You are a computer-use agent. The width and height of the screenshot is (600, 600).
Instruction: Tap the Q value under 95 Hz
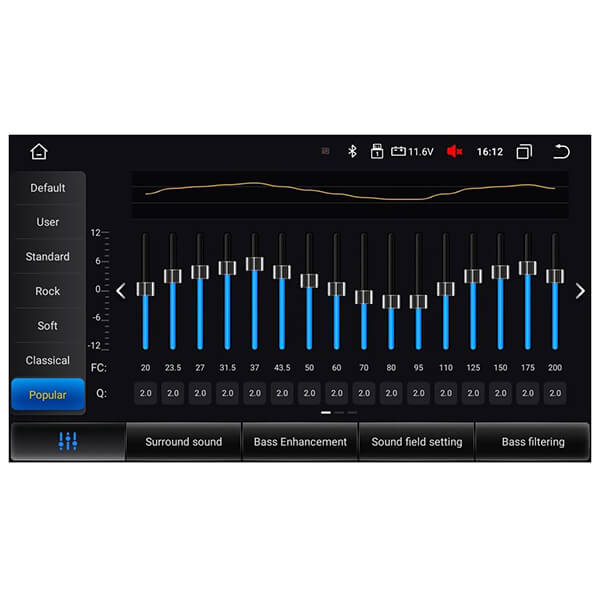click(x=418, y=393)
